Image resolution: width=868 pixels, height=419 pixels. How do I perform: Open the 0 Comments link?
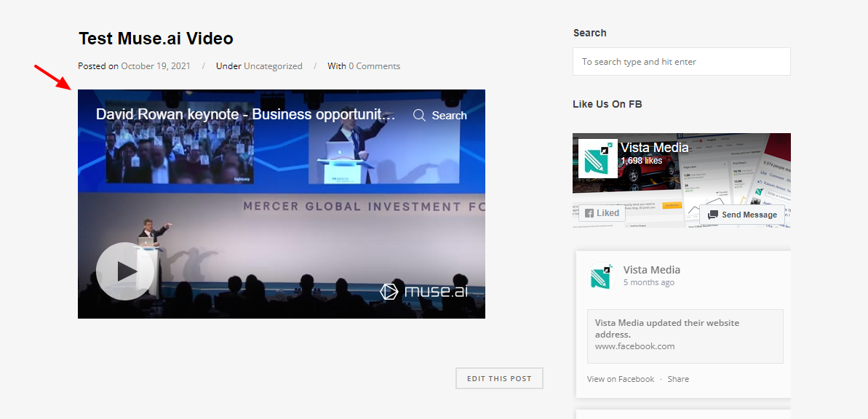tap(374, 66)
